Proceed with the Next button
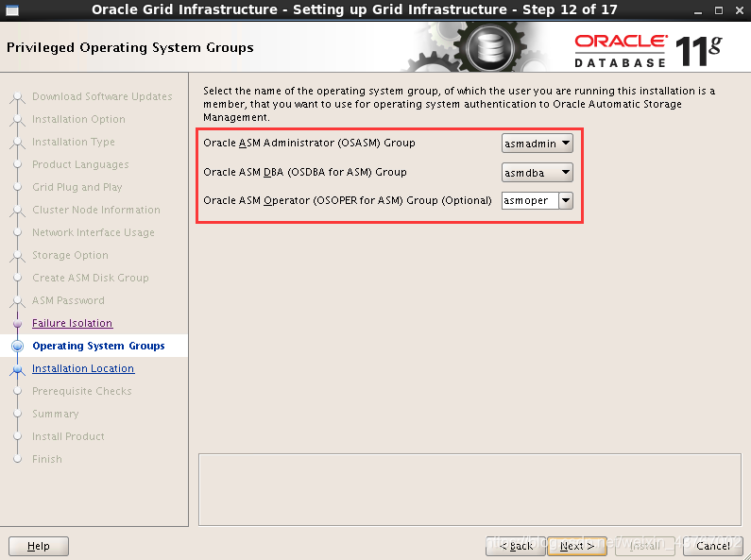751x560 pixels. pos(577,546)
